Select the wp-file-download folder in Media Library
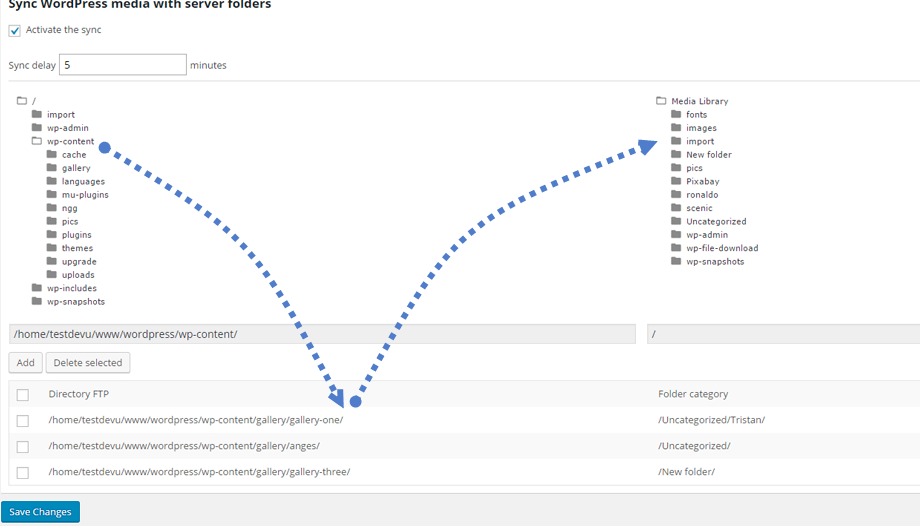This screenshot has height=526, width=920. pos(722,248)
